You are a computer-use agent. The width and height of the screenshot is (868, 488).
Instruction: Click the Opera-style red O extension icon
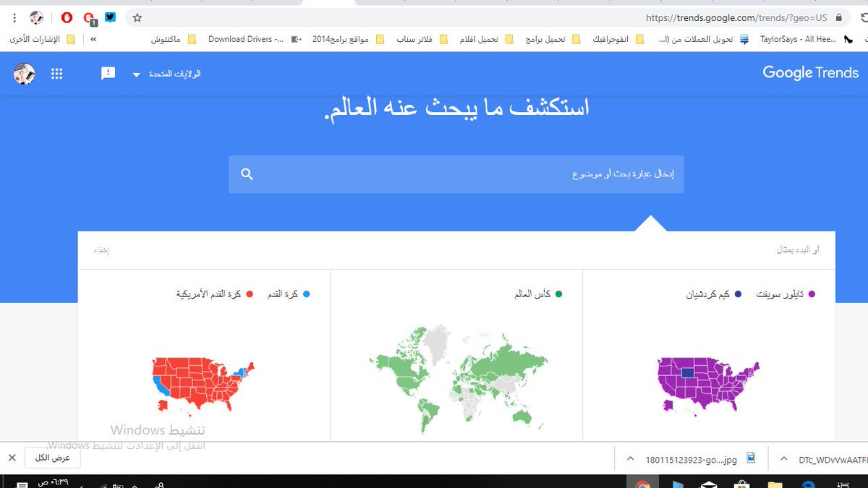tap(67, 17)
